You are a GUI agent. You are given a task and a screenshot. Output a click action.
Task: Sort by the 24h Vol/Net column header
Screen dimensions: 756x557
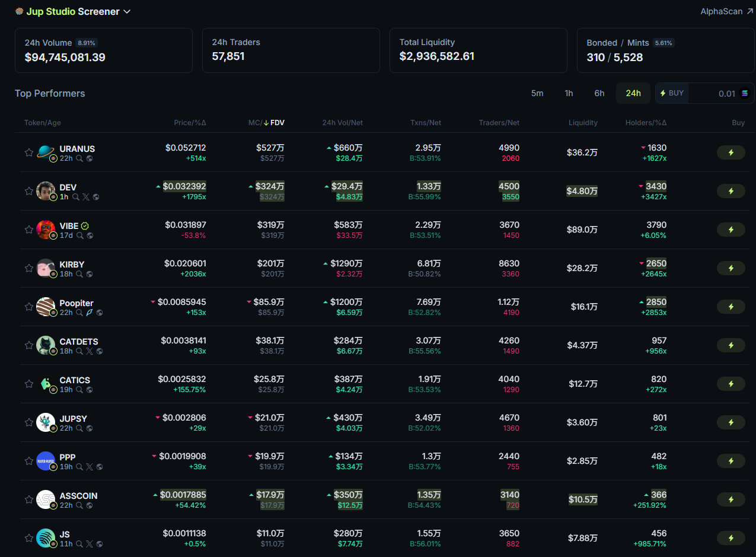click(342, 123)
